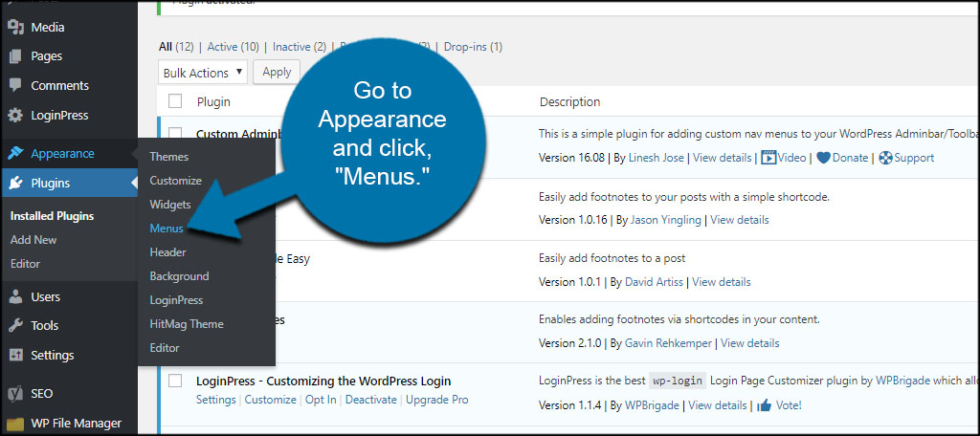Open Users in the admin sidebar

click(x=46, y=296)
